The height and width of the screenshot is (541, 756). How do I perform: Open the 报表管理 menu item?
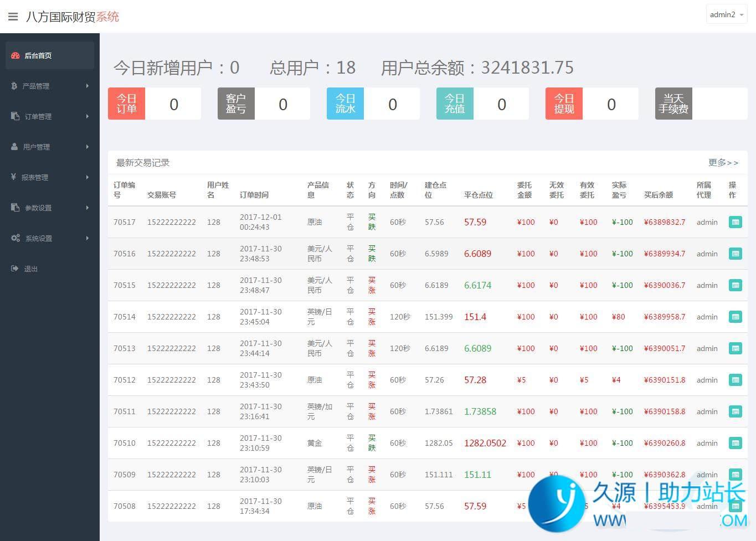[x=49, y=177]
